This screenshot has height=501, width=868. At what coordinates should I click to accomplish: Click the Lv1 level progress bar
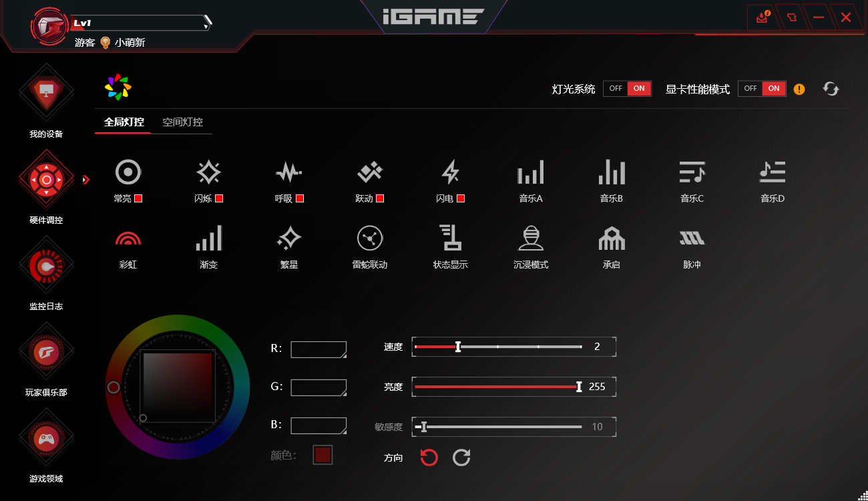coord(141,23)
